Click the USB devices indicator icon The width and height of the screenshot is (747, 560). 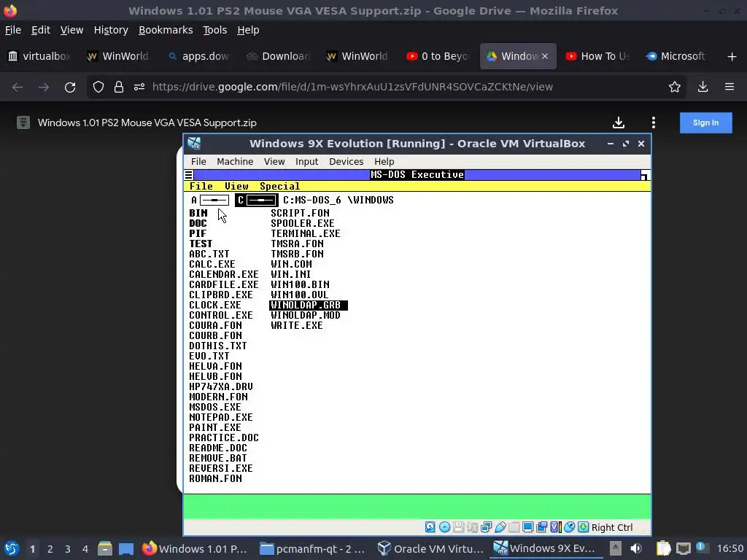[500, 526]
